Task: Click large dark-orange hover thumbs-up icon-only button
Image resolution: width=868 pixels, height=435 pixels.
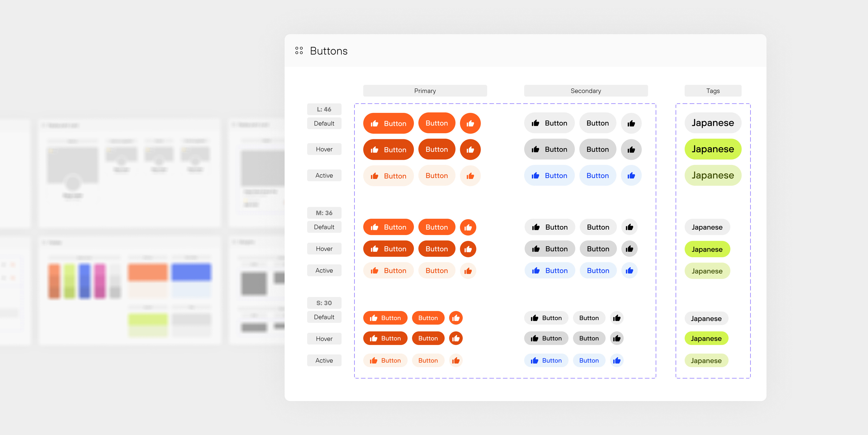Action: pyautogui.click(x=470, y=150)
